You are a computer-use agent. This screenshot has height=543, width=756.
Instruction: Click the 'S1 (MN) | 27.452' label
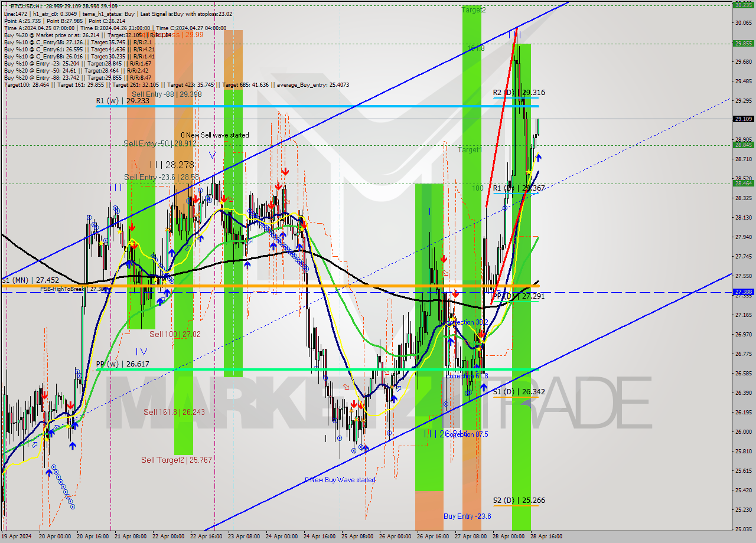pos(30,280)
